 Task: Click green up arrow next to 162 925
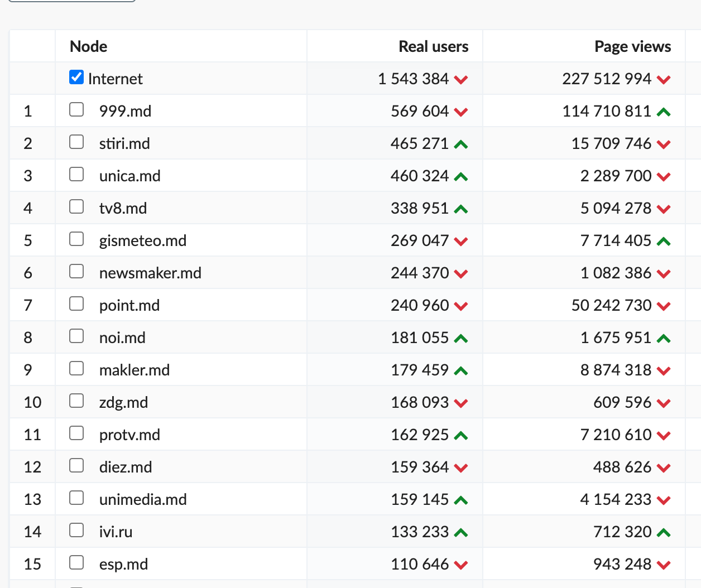coord(461,436)
